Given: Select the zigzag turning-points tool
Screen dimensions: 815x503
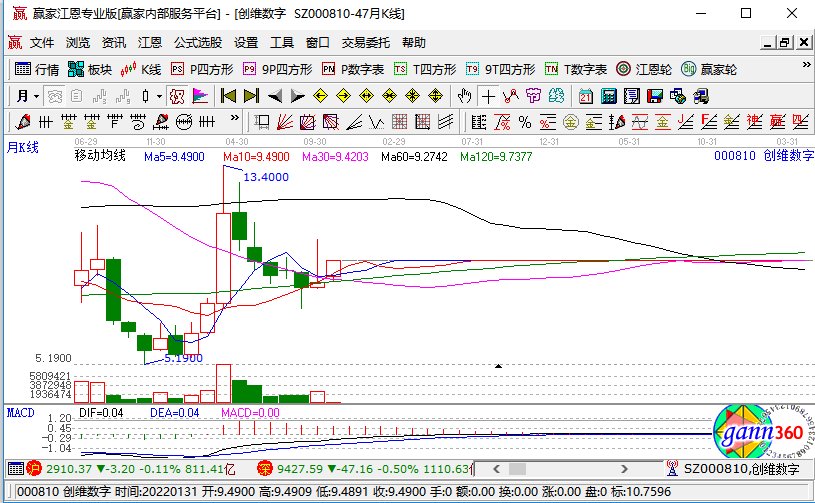Looking at the screenshot, I should click(511, 96).
